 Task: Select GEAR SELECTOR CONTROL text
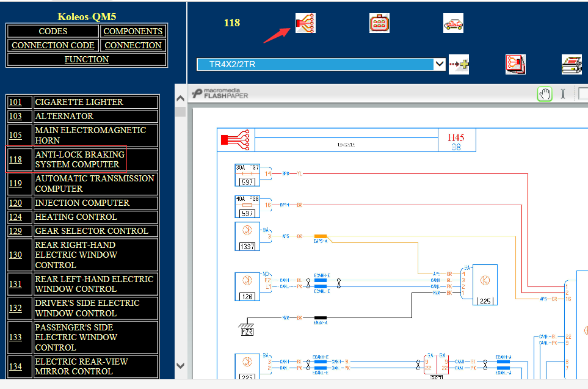(92, 231)
